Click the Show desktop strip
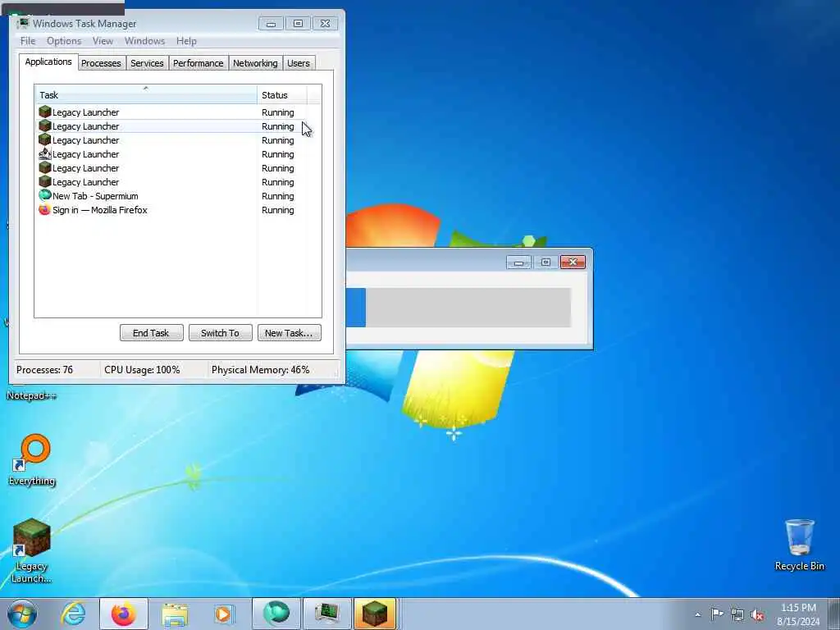Screen dimensions: 840x630 834,614
